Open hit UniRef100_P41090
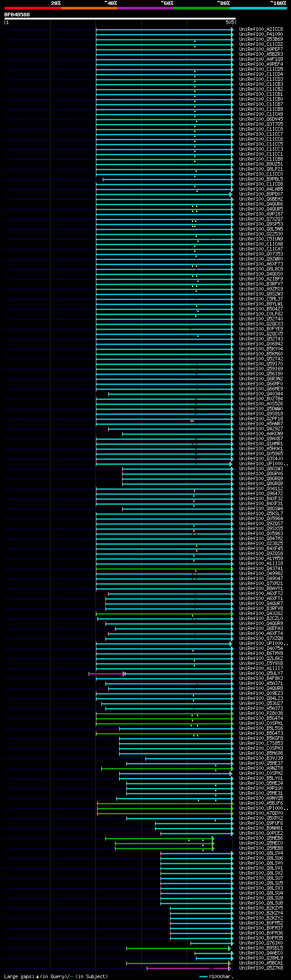Image resolution: width=291 pixels, height=980 pixels. 261,34
